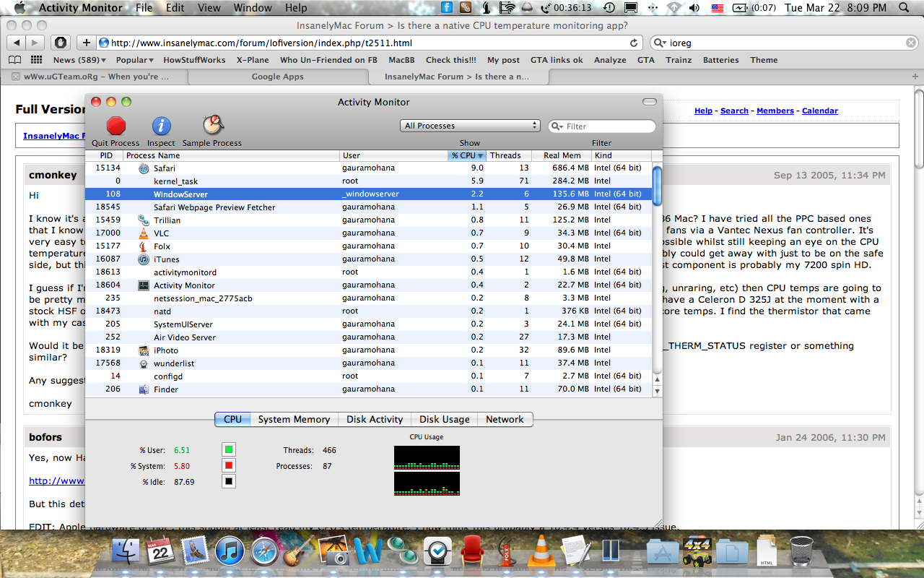Expand the News (589) bookmarks folder
The height and width of the screenshot is (578, 924).
79,60
